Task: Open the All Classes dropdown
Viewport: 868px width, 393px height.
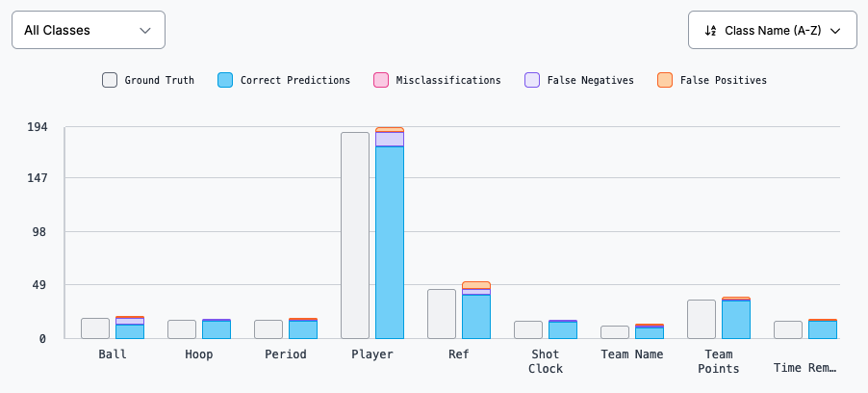Action: [x=88, y=30]
